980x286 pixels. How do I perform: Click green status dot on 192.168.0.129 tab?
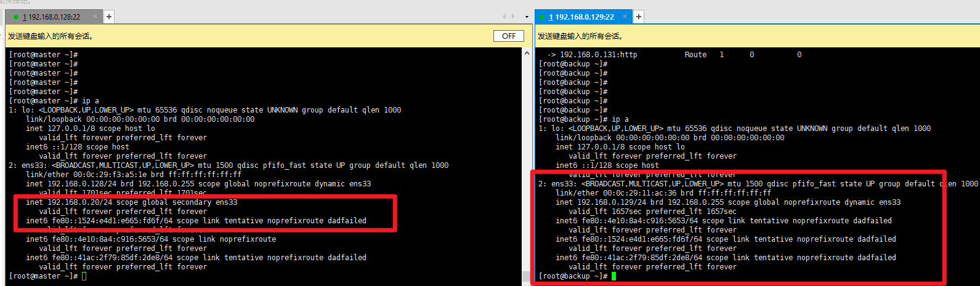543,17
